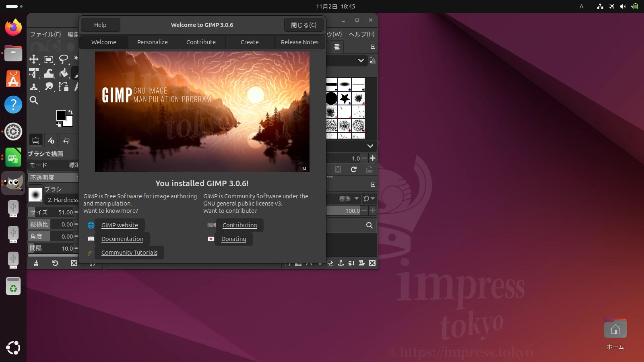Viewport: 644px width, 362px height.
Task: Open the layer mode group switcher dropdown
Action: 369,199
